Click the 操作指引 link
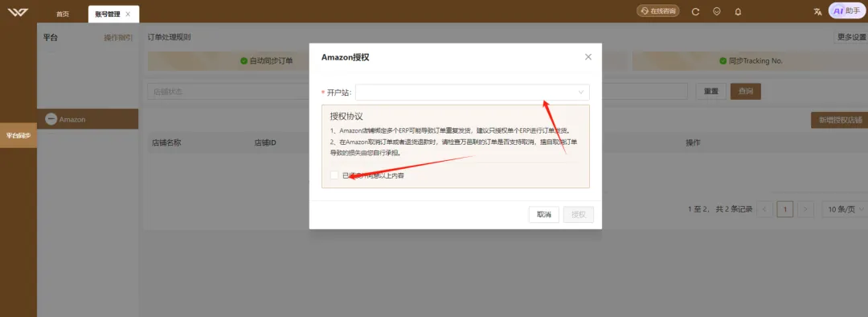868x317 pixels. (118, 38)
